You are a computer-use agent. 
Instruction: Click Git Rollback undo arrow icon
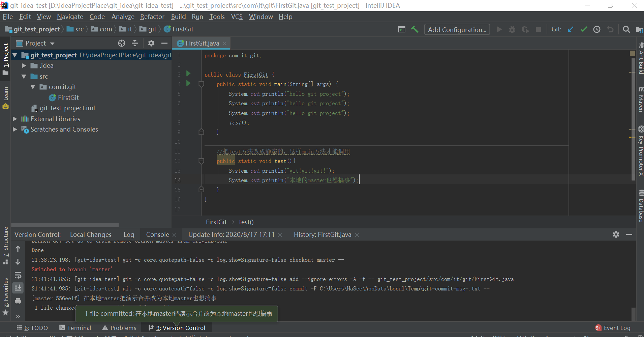[x=610, y=29]
